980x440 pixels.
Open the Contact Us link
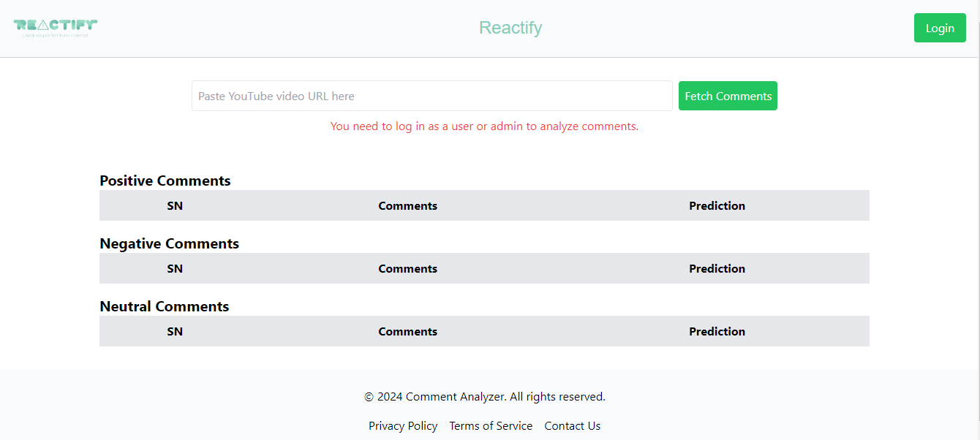click(x=573, y=425)
